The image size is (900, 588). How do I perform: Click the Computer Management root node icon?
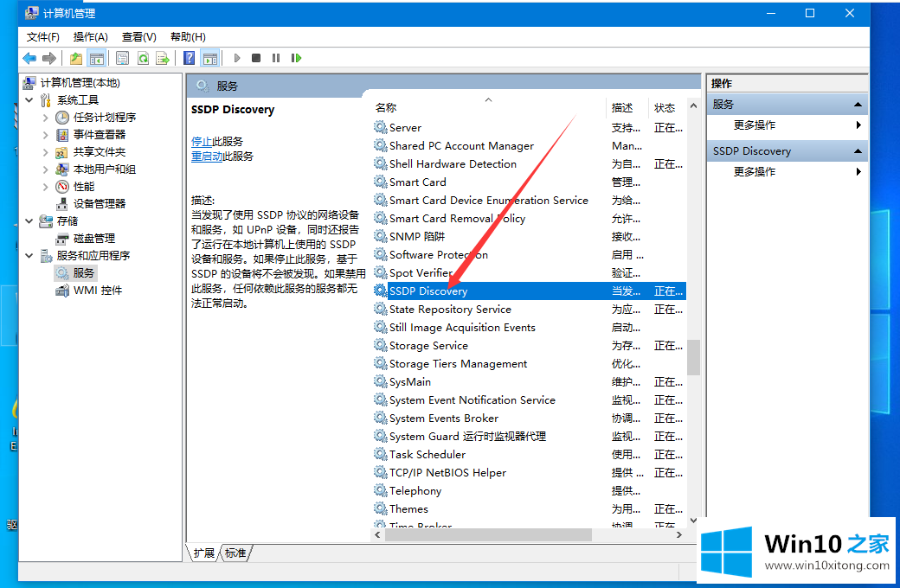tap(29, 83)
